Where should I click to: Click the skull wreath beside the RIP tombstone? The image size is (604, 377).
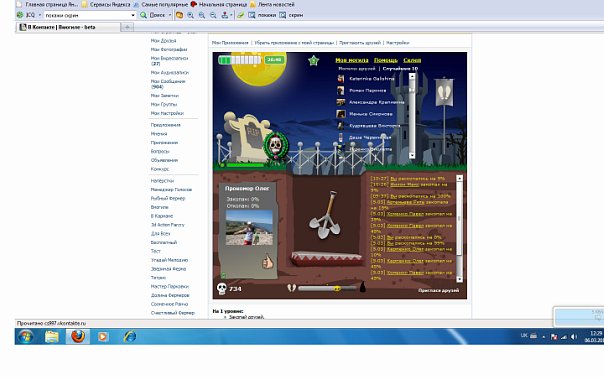(276, 146)
